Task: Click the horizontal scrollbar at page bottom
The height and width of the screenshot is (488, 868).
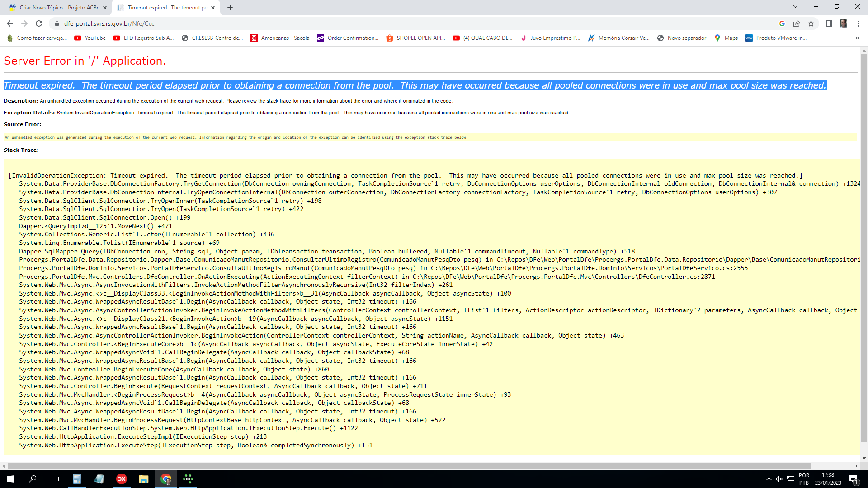Action: 409,466
